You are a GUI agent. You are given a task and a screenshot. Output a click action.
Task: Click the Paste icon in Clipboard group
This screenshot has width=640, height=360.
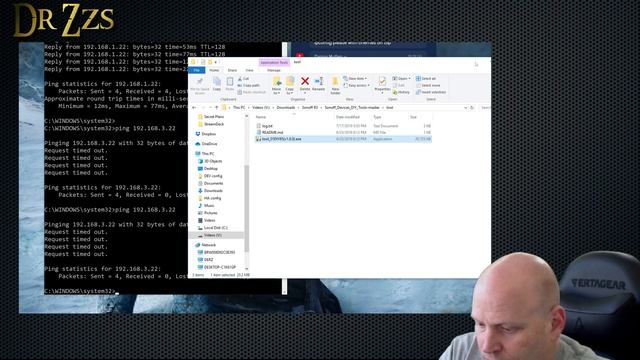pos(230,82)
